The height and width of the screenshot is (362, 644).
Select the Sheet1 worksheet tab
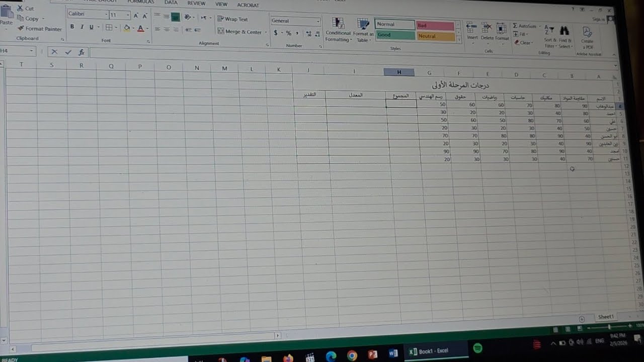pos(606,317)
